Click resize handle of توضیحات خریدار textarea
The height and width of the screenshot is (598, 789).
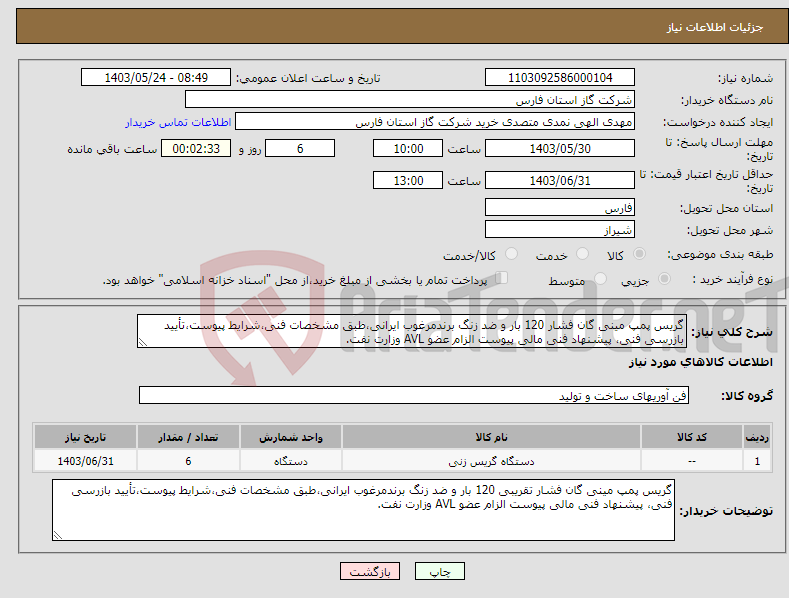click(x=57, y=536)
